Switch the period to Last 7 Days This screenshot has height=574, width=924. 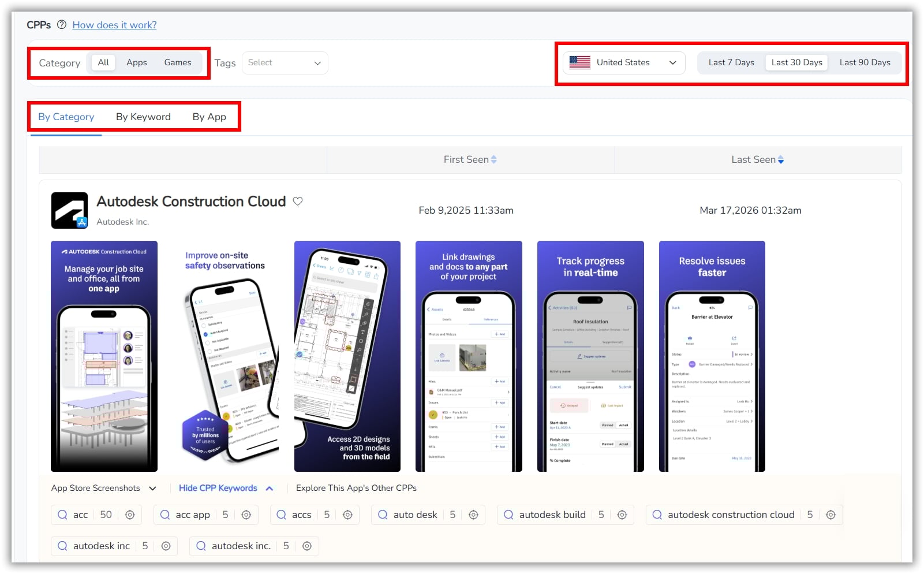(731, 62)
